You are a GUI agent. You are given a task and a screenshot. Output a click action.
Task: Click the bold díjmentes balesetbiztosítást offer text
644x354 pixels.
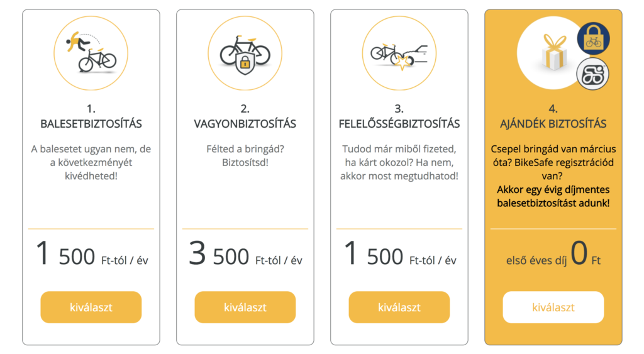[553, 196]
